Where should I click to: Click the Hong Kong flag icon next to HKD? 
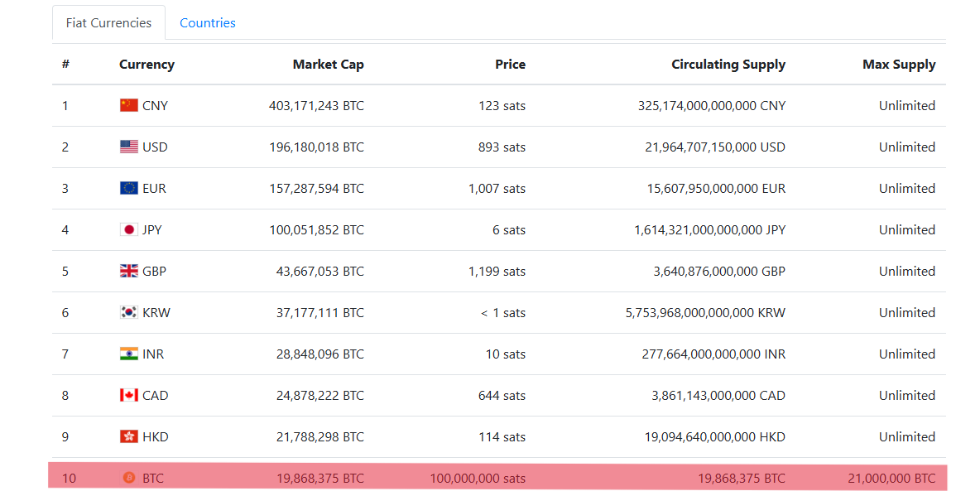129,436
